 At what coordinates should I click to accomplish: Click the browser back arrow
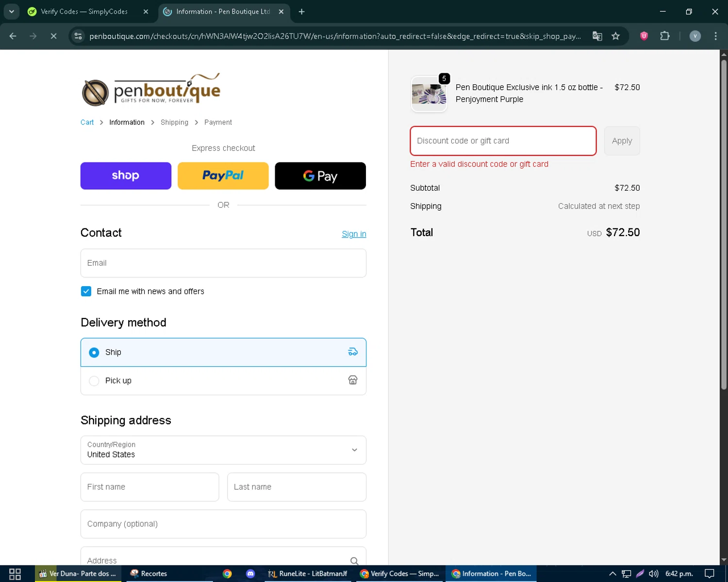(13, 36)
